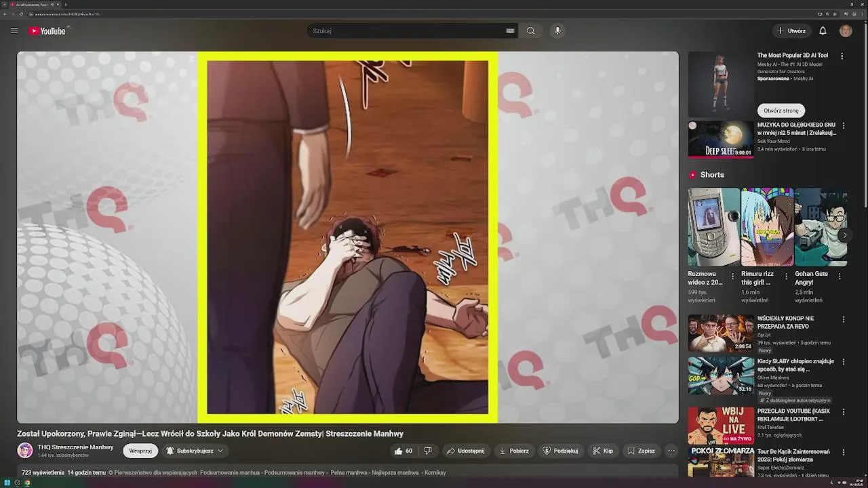The height and width of the screenshot is (488, 868).
Task: Like the video with thumbs-up 60
Action: click(x=403, y=451)
